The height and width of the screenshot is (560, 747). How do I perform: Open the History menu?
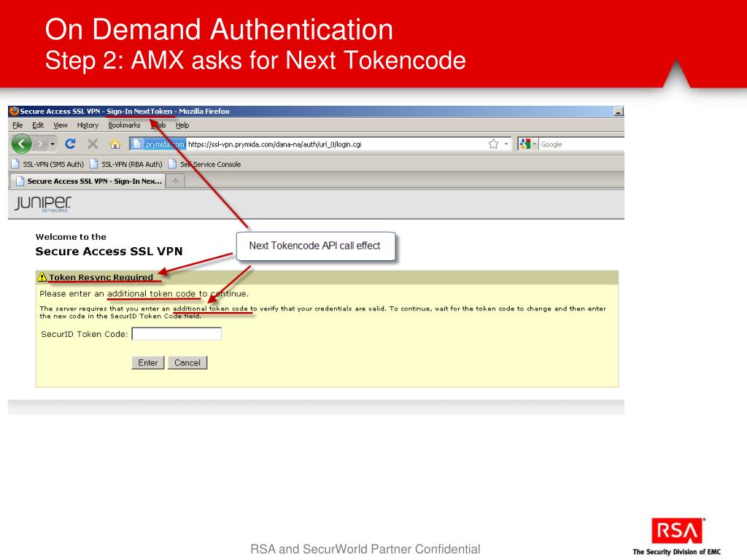[88, 125]
